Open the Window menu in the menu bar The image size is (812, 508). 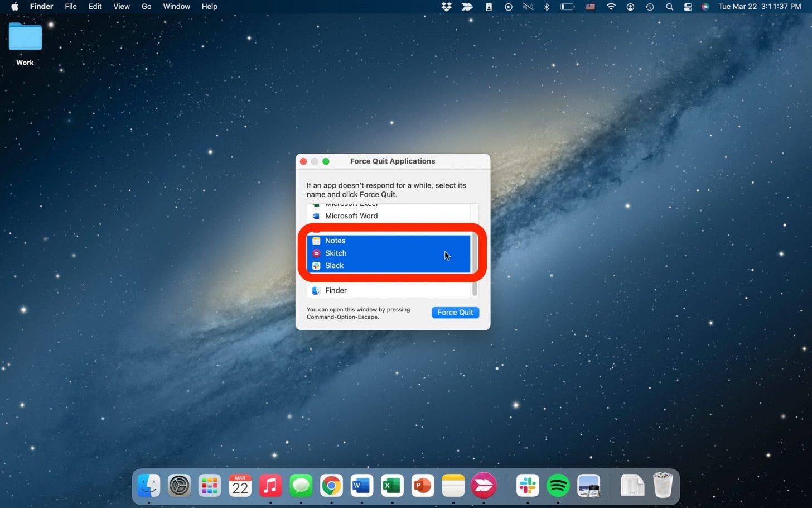pyautogui.click(x=176, y=7)
